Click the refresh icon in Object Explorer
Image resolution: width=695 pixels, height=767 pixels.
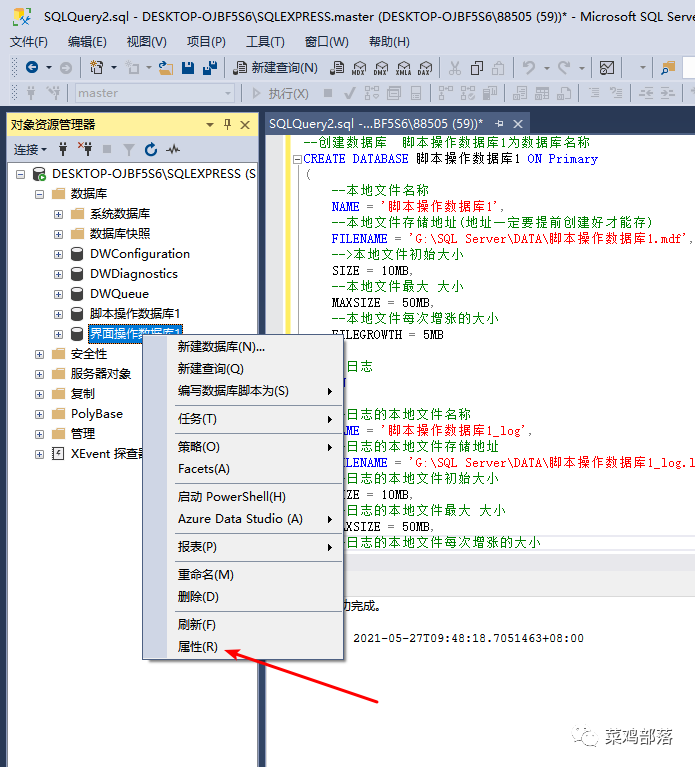(151, 149)
